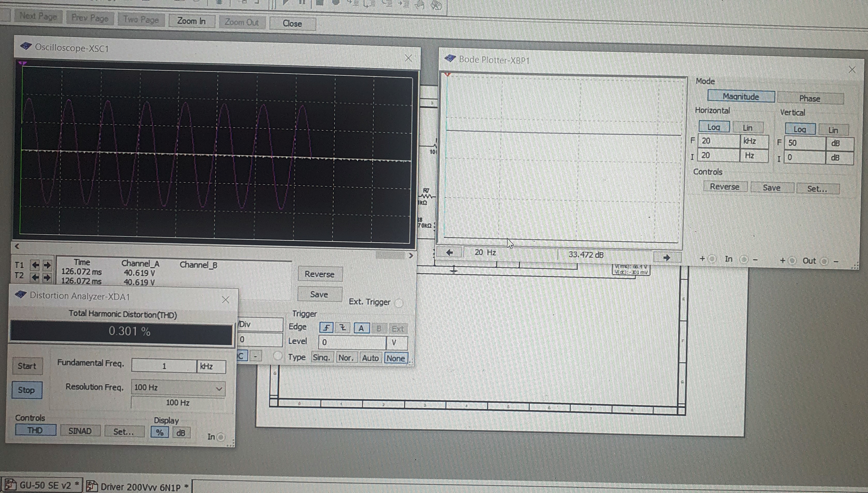868x493 pixels.
Task: Change Bode Vertical F unit dB
Action: 840,143
